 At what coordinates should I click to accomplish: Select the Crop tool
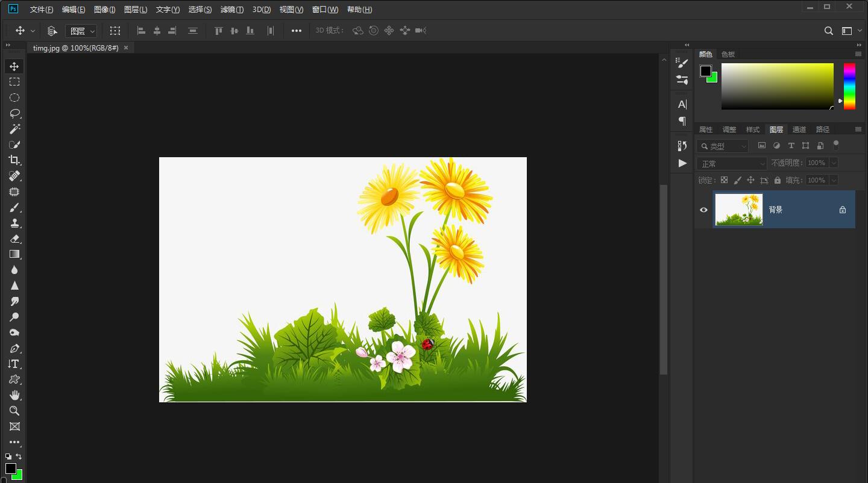(x=14, y=160)
